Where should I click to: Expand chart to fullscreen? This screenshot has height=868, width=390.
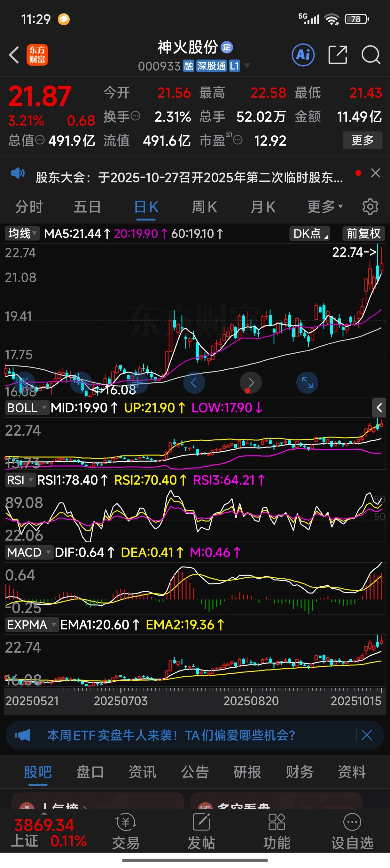click(307, 382)
